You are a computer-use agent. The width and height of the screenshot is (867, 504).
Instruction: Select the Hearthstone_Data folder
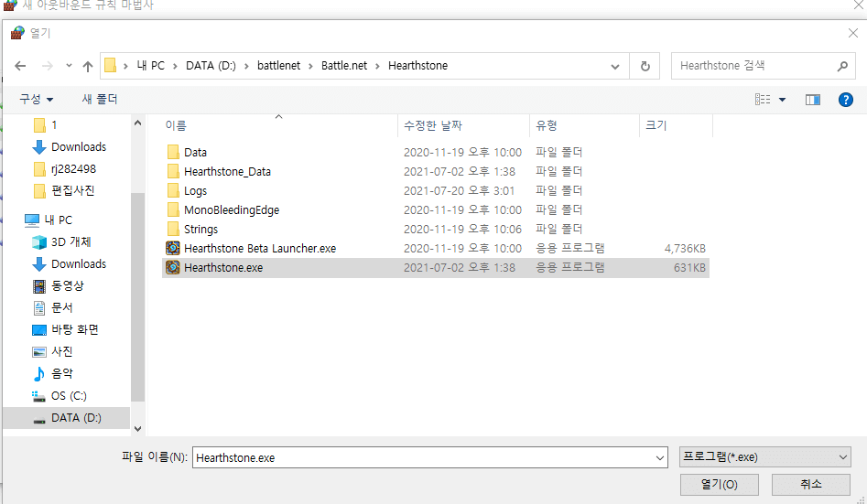pyautogui.click(x=227, y=172)
